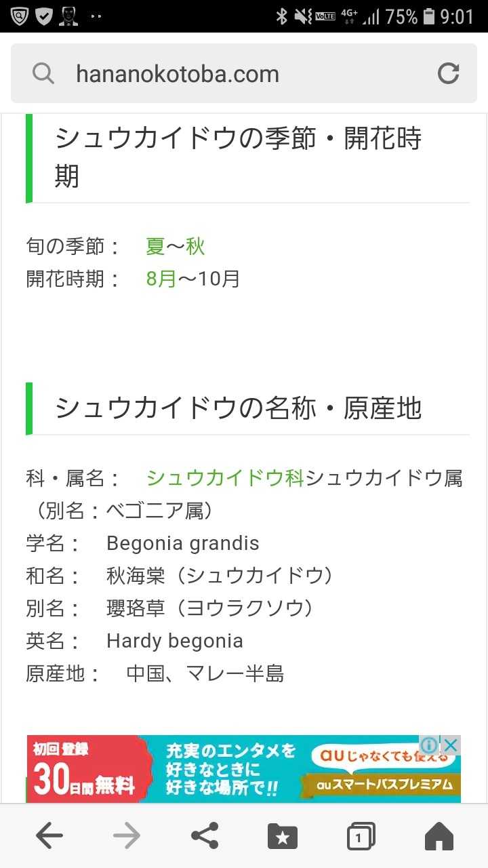Tap the forward arrow icon
488x868 pixels.
[127, 836]
